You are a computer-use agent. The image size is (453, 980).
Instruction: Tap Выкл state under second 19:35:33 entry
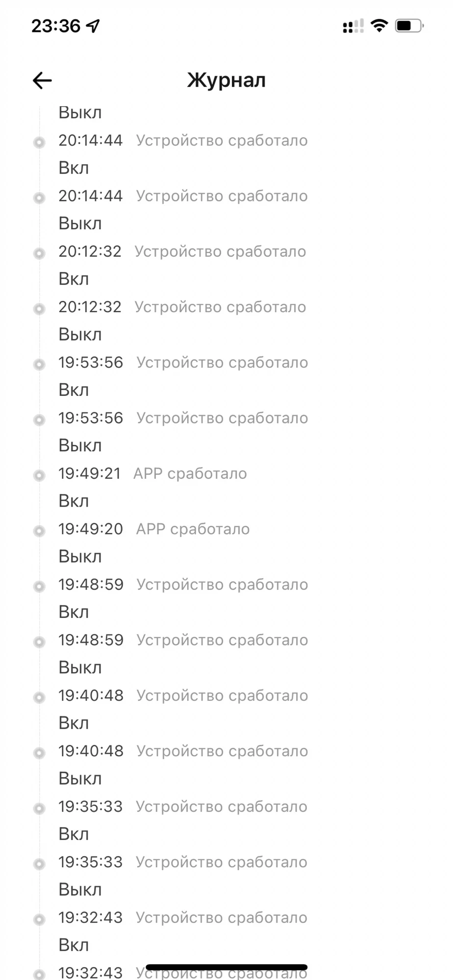pyautogui.click(x=80, y=889)
